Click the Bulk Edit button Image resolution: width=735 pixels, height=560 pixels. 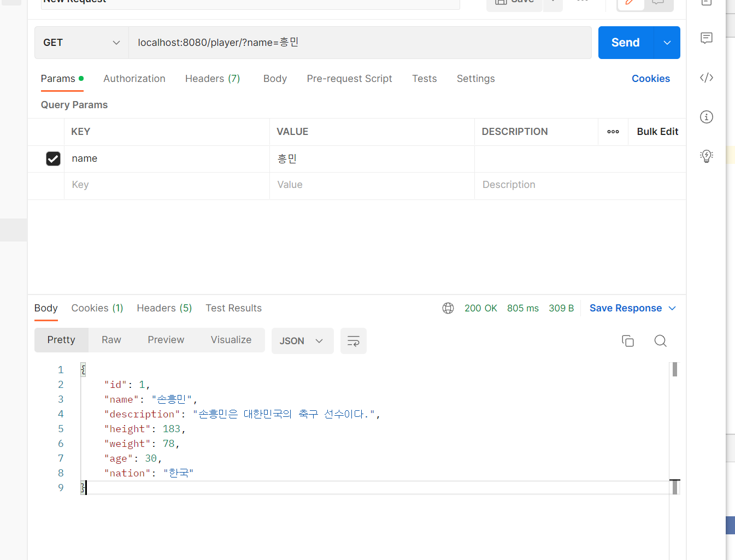pos(657,132)
